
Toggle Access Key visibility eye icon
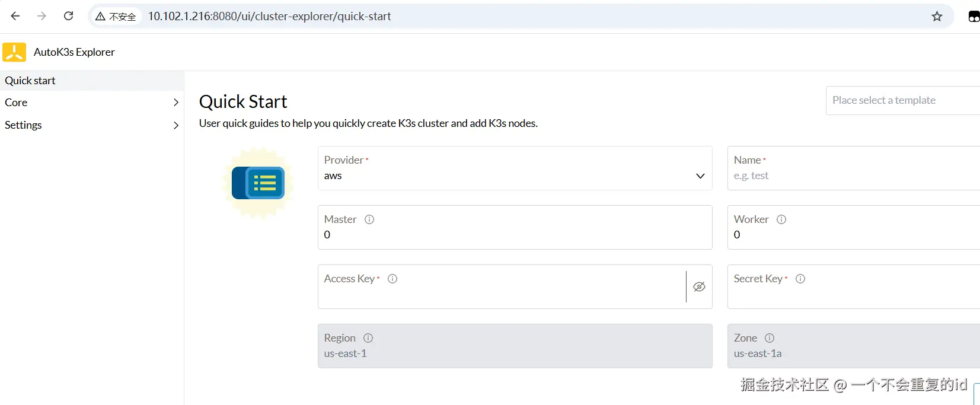pos(700,287)
